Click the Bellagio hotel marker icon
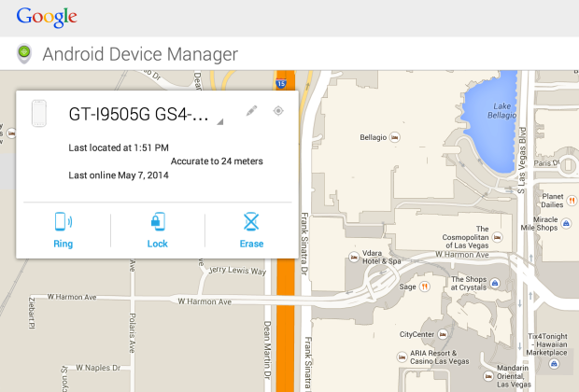The image size is (579, 392). pyautogui.click(x=395, y=137)
